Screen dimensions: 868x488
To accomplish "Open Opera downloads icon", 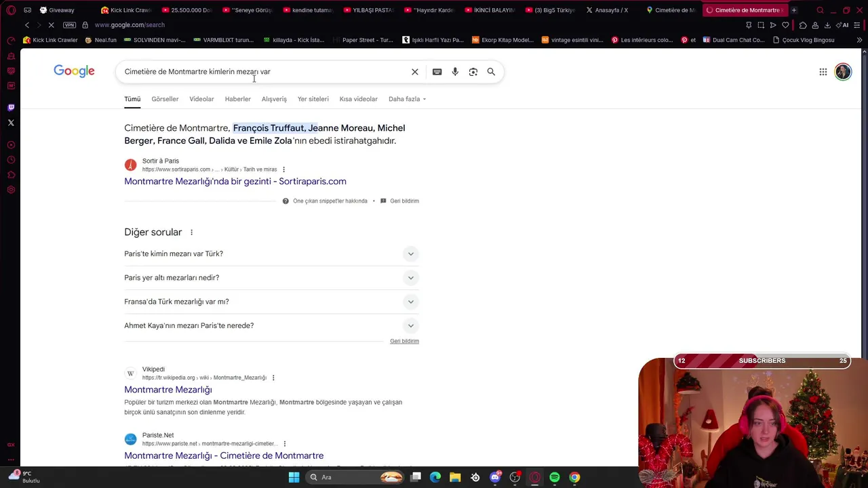I will tap(827, 25).
